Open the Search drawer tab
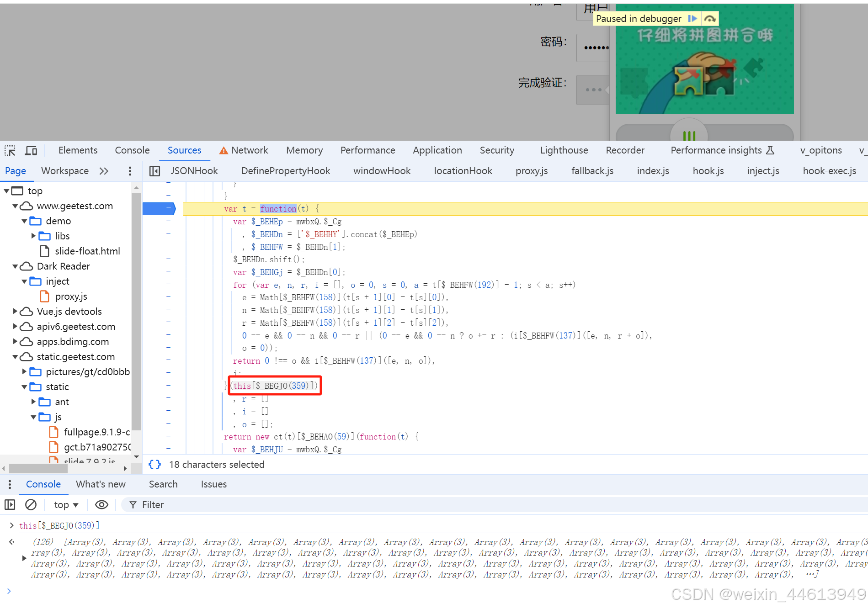Image resolution: width=868 pixels, height=609 pixels. tap(163, 484)
